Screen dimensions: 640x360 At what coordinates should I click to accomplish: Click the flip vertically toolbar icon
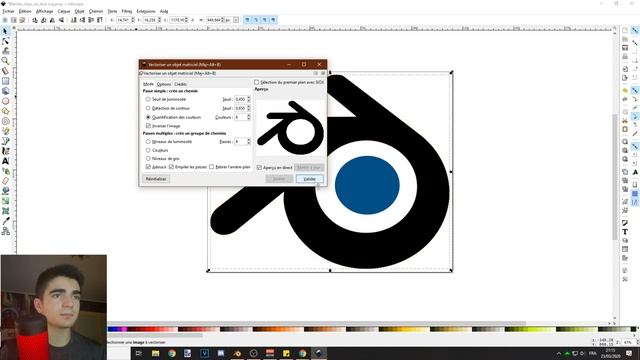(x=61, y=20)
